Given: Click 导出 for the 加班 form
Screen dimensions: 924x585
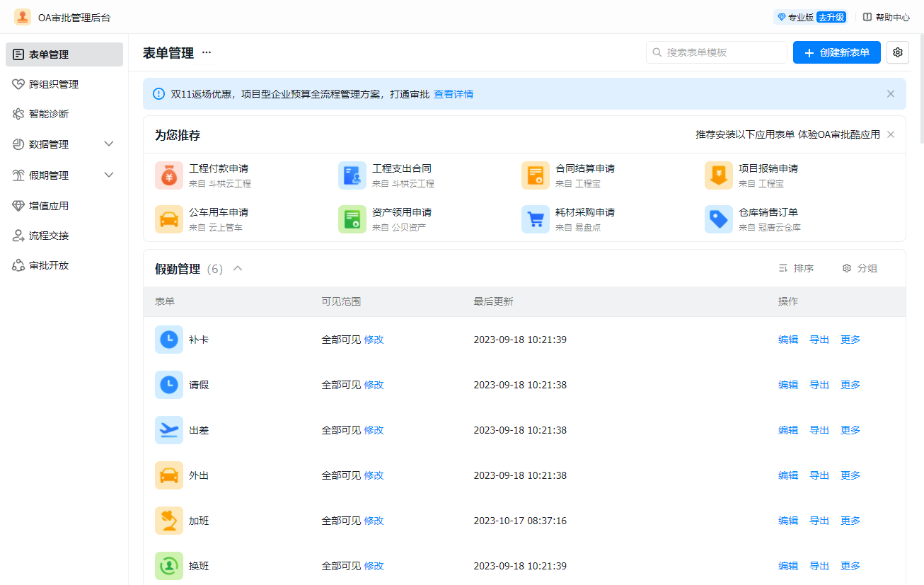Looking at the screenshot, I should coord(819,521).
